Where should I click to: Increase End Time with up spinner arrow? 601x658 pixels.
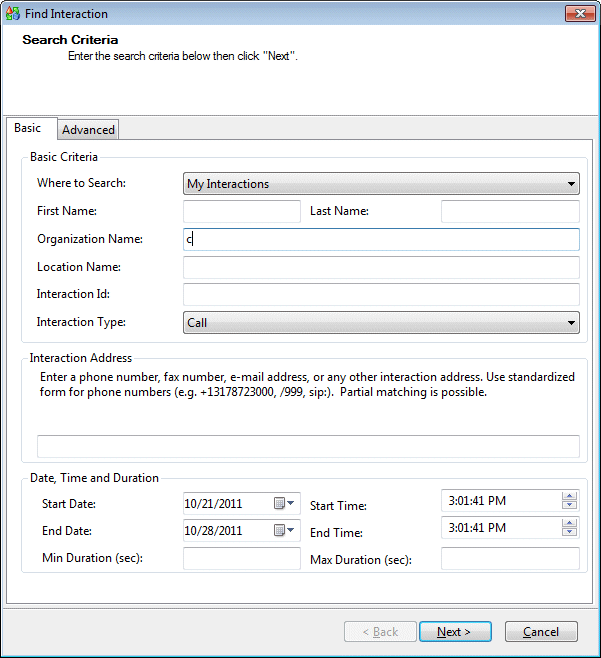click(569, 523)
